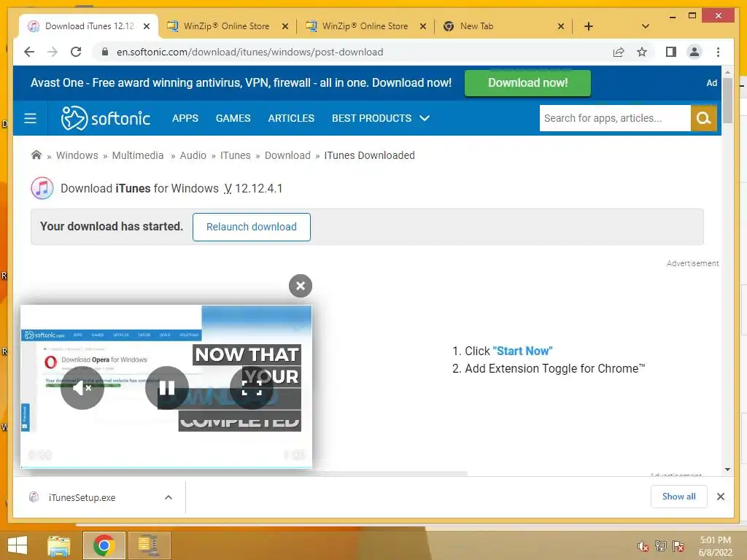This screenshot has height=560, width=747.
Task: Open Chrome's three-dot menu
Action: [718, 52]
